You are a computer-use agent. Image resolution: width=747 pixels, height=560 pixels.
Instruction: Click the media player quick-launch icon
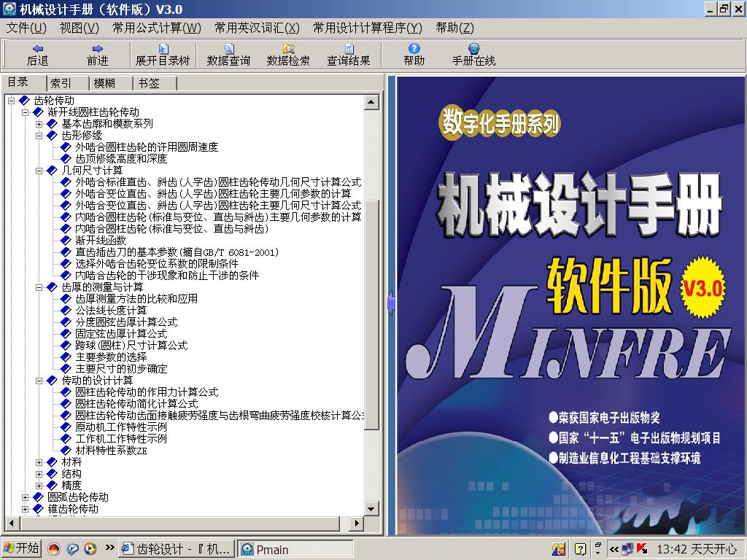[90, 549]
